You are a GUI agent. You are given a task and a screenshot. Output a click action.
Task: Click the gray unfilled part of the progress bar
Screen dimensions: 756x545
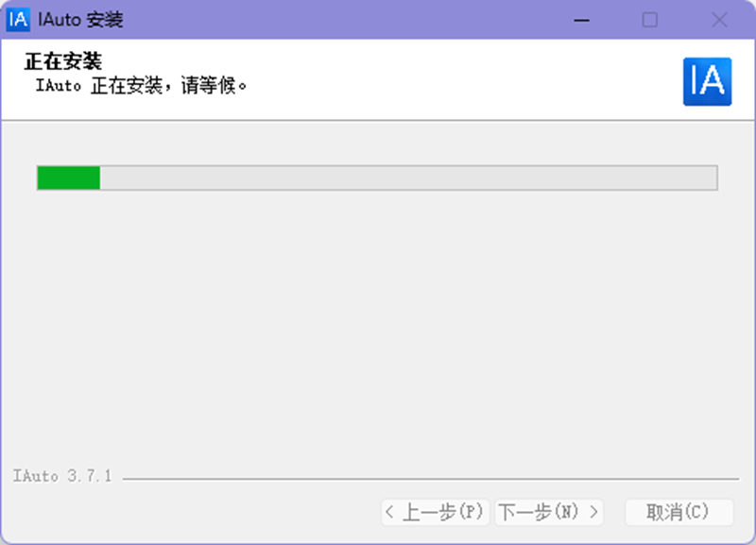(406, 178)
